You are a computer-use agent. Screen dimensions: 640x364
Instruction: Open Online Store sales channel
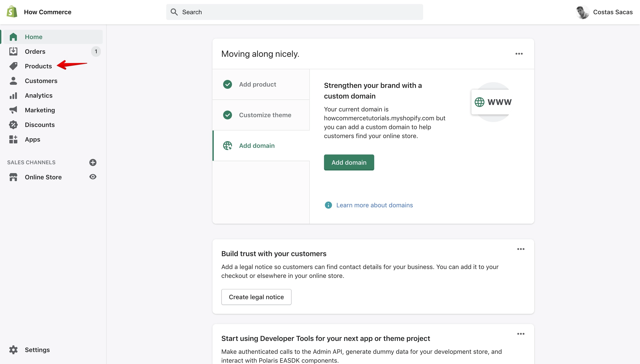(43, 177)
